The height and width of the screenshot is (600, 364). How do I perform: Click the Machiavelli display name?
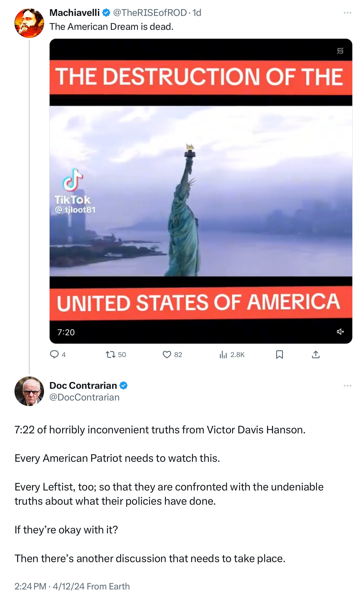click(74, 13)
